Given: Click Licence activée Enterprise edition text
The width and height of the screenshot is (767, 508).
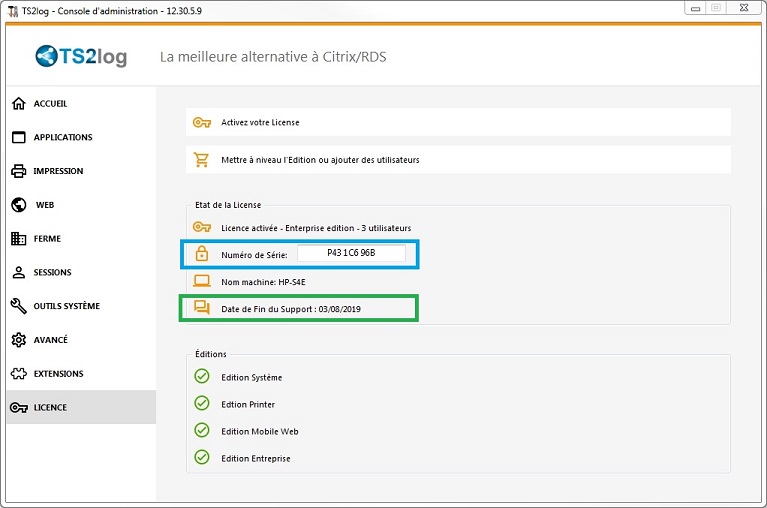Looking at the screenshot, I should pos(316,228).
